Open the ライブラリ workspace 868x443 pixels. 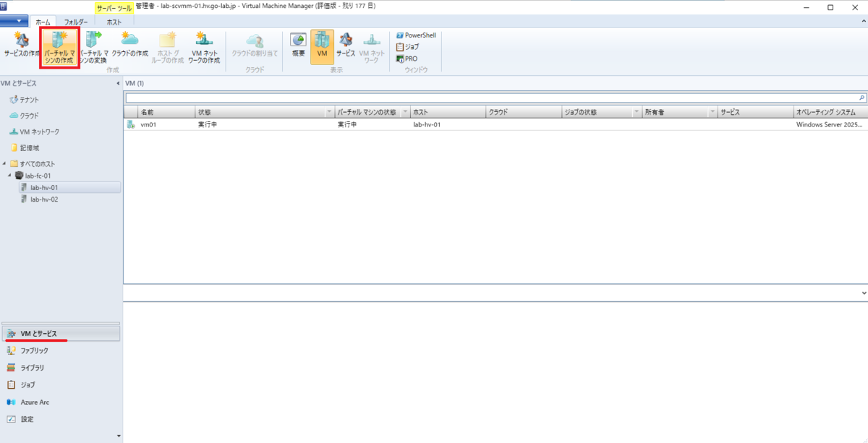coord(61,368)
